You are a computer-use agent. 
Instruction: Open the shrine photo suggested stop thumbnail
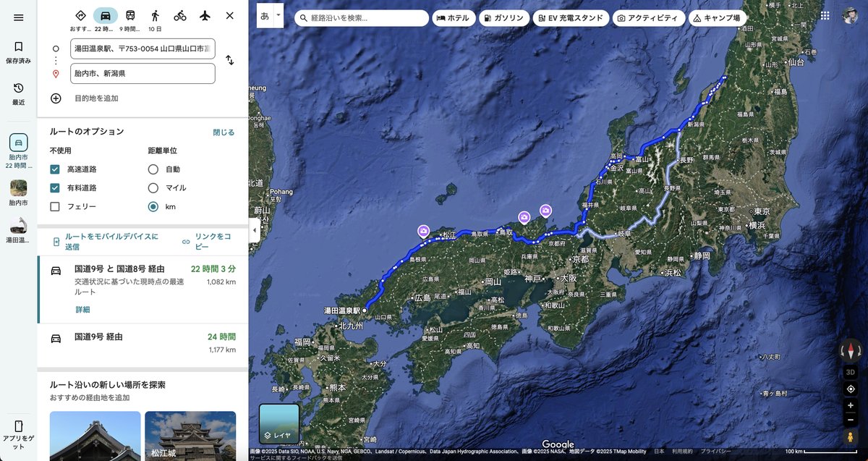tap(95, 436)
